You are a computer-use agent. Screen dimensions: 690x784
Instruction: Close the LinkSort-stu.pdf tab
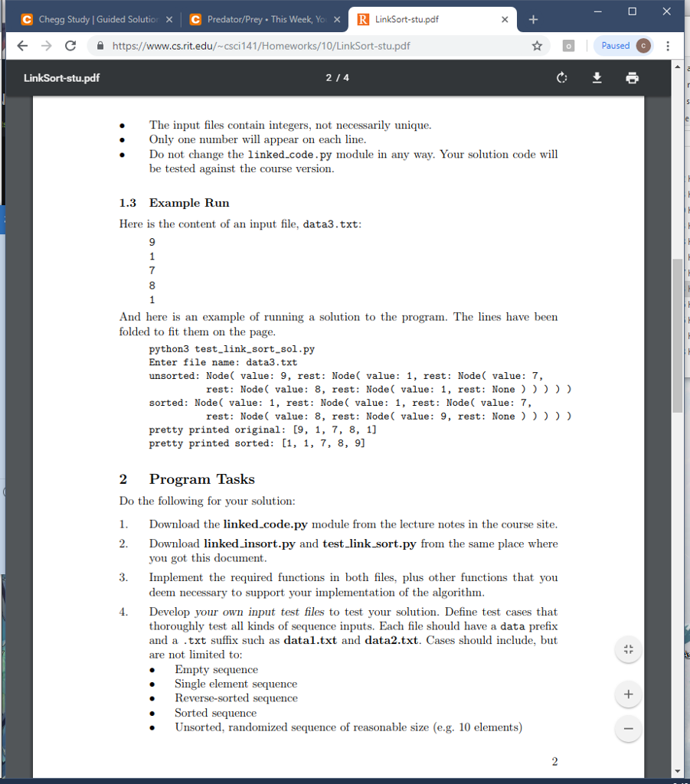pos(505,19)
